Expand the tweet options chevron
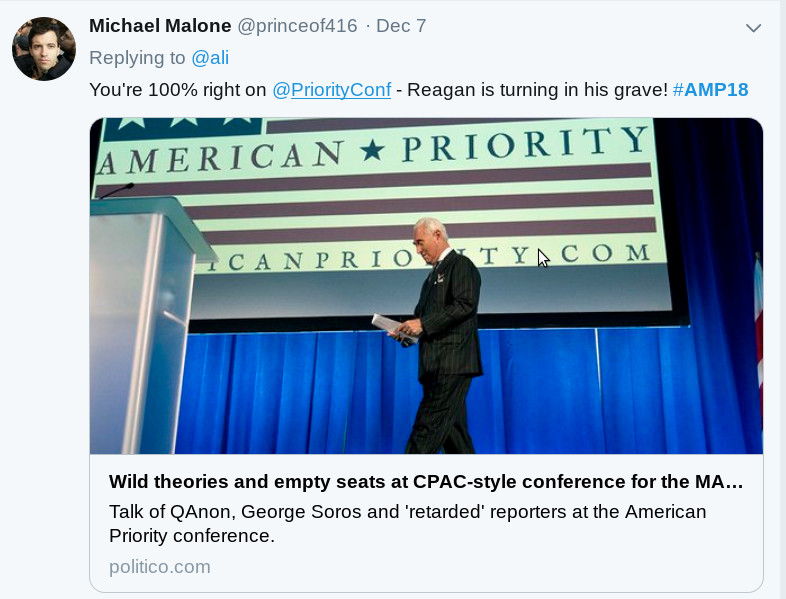Image resolution: width=786 pixels, height=599 pixels. pyautogui.click(x=753, y=28)
